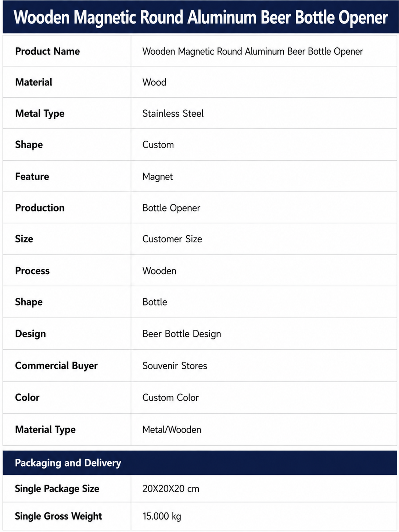Click the Commercial Buyer label
399x532 pixels.
[x=56, y=366]
